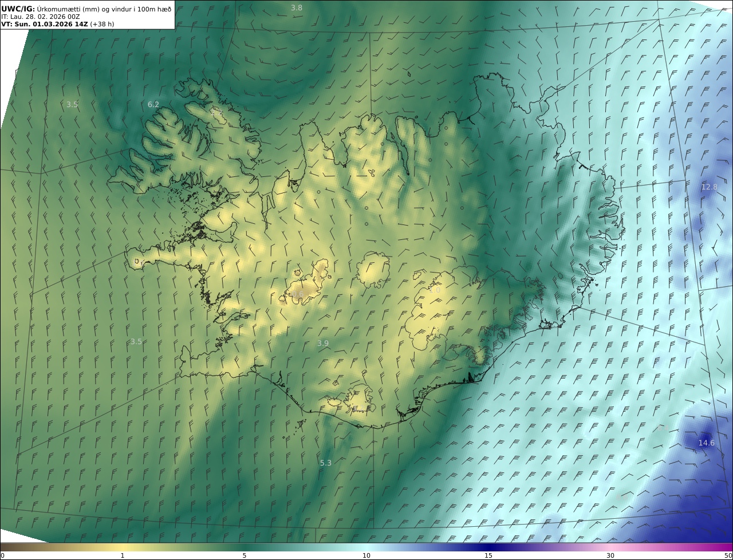The image size is (733, 560).
Task: Click the colorbar tick label '30'
Action: coord(610,555)
